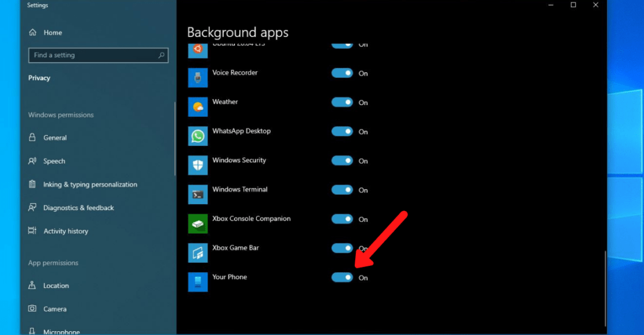Click the Windows Security shield icon
This screenshot has height=335, width=644.
pyautogui.click(x=197, y=165)
